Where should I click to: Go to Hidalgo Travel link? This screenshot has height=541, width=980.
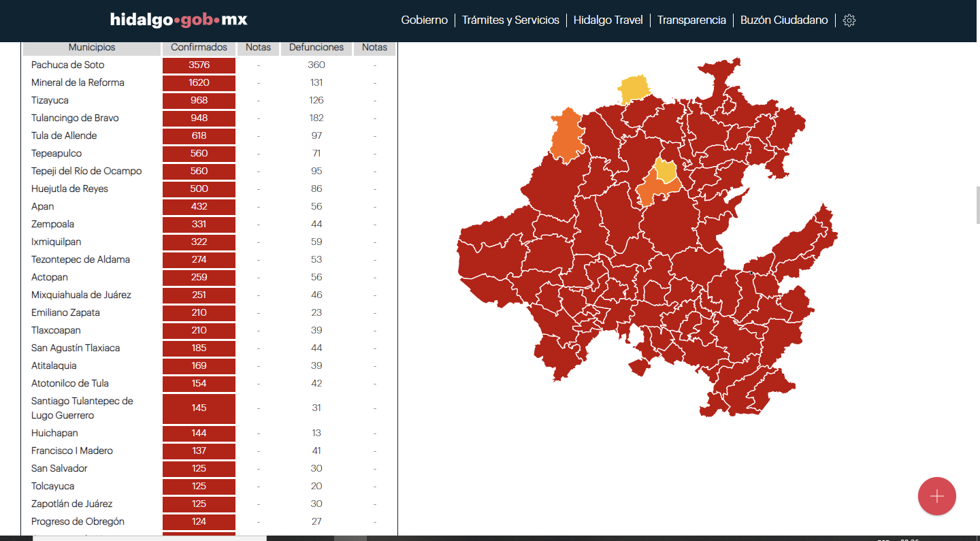608,20
